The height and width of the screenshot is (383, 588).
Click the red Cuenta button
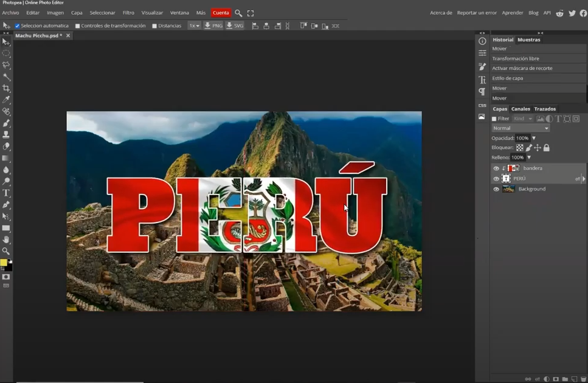[221, 13]
